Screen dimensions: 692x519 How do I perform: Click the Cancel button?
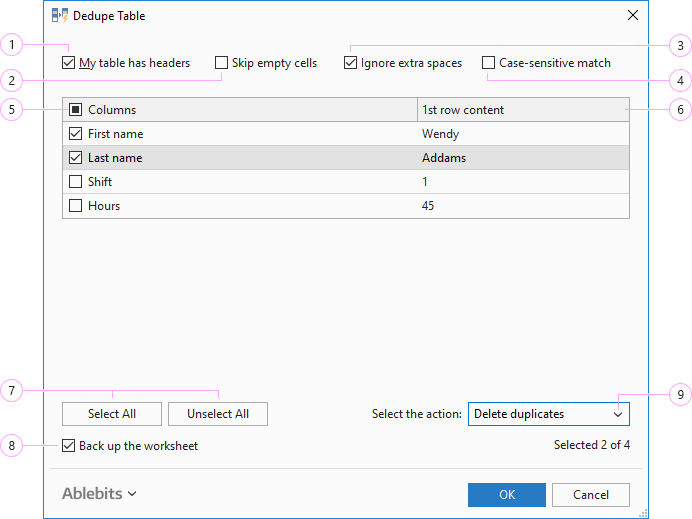590,495
